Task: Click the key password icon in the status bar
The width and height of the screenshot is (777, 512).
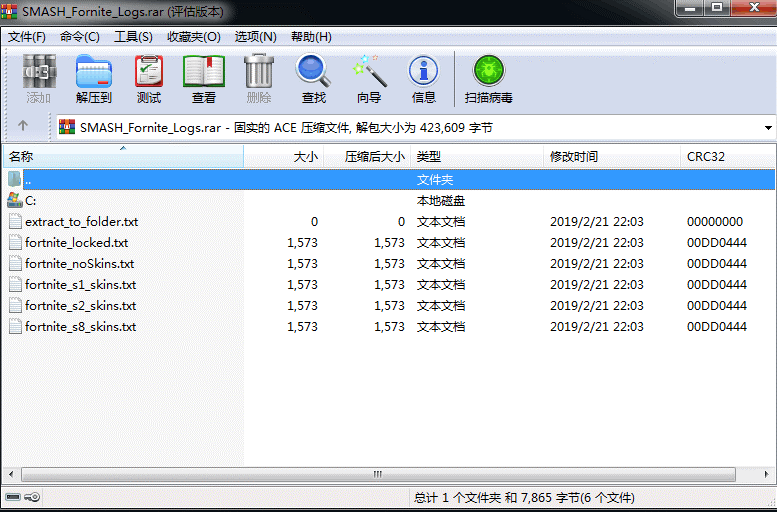Action: 32,497
